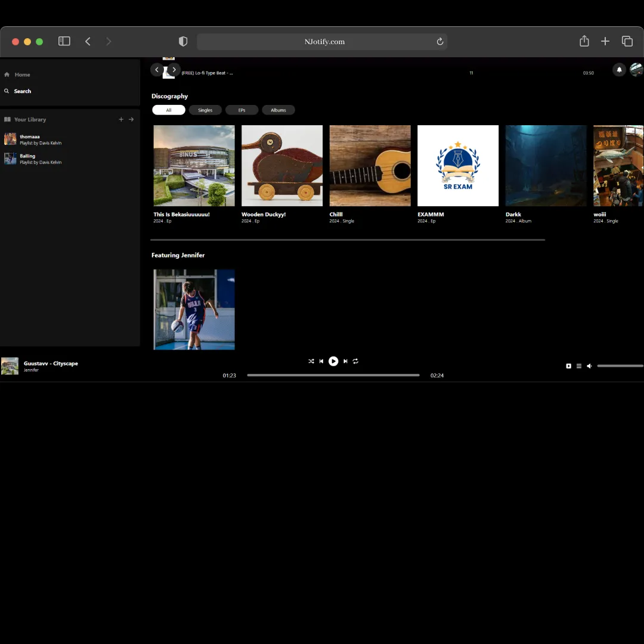Open the Wooden Duckyy! EP cover
This screenshot has height=644, width=644.
(282, 166)
